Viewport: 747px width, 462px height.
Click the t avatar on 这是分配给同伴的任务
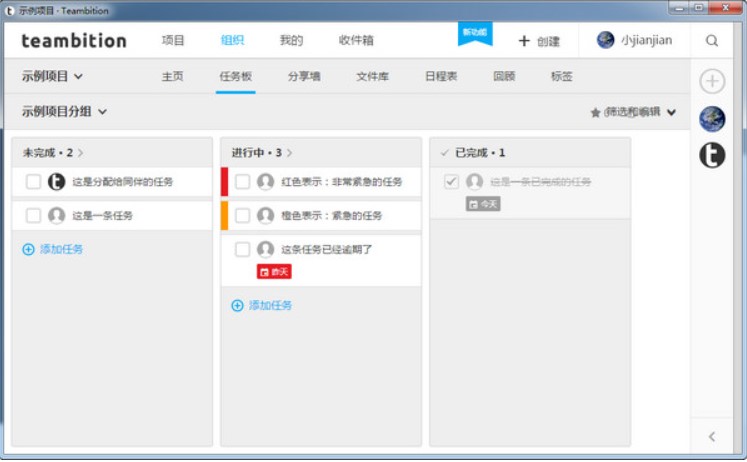(x=56, y=181)
